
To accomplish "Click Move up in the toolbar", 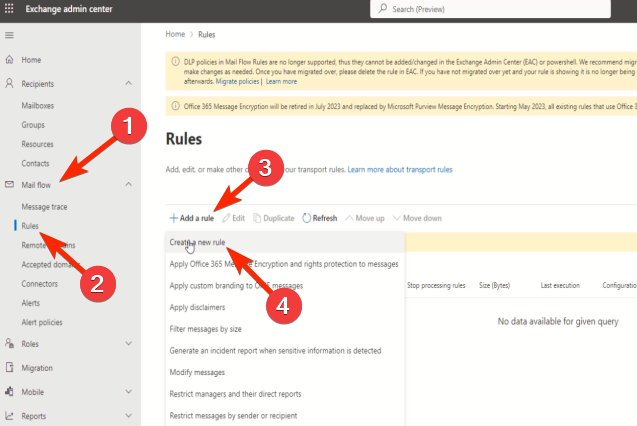I will click(x=365, y=218).
